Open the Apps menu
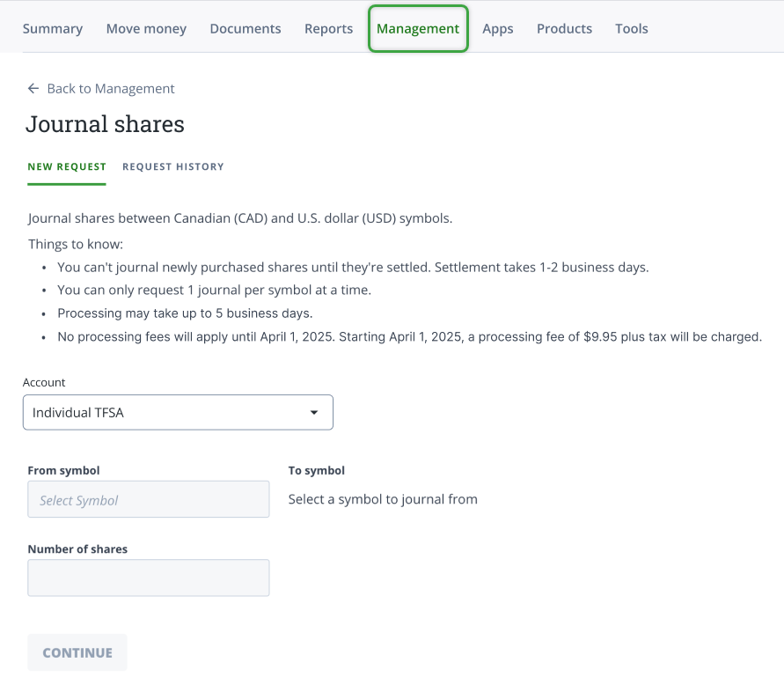This screenshot has height=692, width=784. click(x=497, y=28)
